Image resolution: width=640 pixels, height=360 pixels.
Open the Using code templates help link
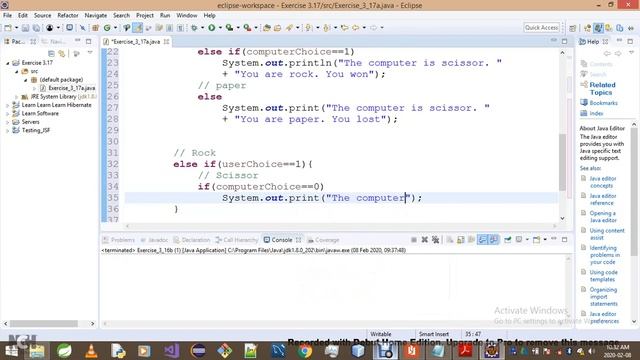click(x=603, y=276)
